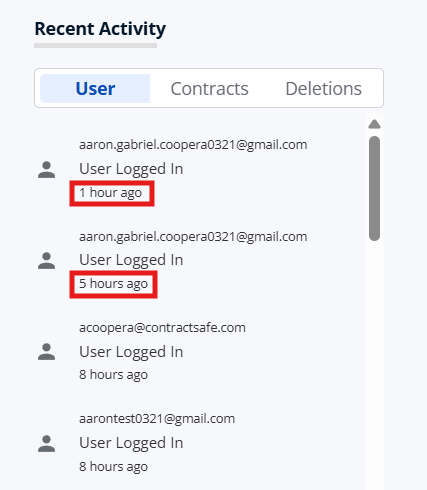The width and height of the screenshot is (427, 490).
Task: Click person icon next to aarontest0321@gmail.com entry
Action: (46, 443)
